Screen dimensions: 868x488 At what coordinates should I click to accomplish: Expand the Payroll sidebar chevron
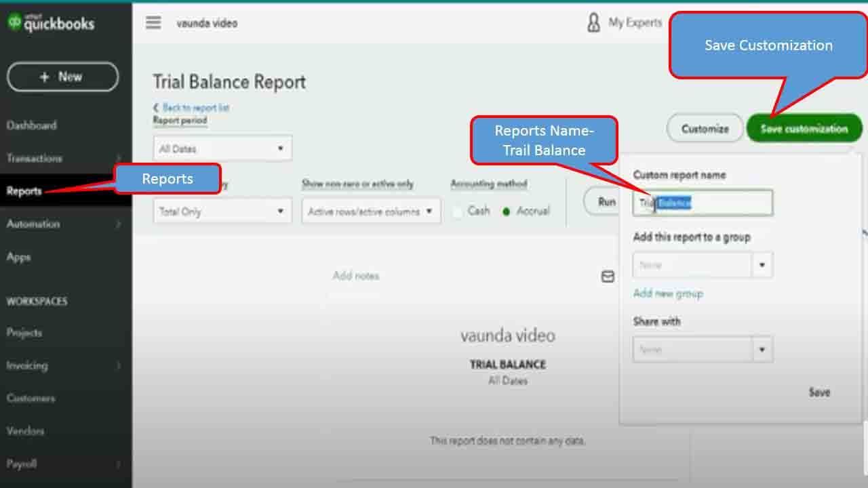[x=119, y=464]
